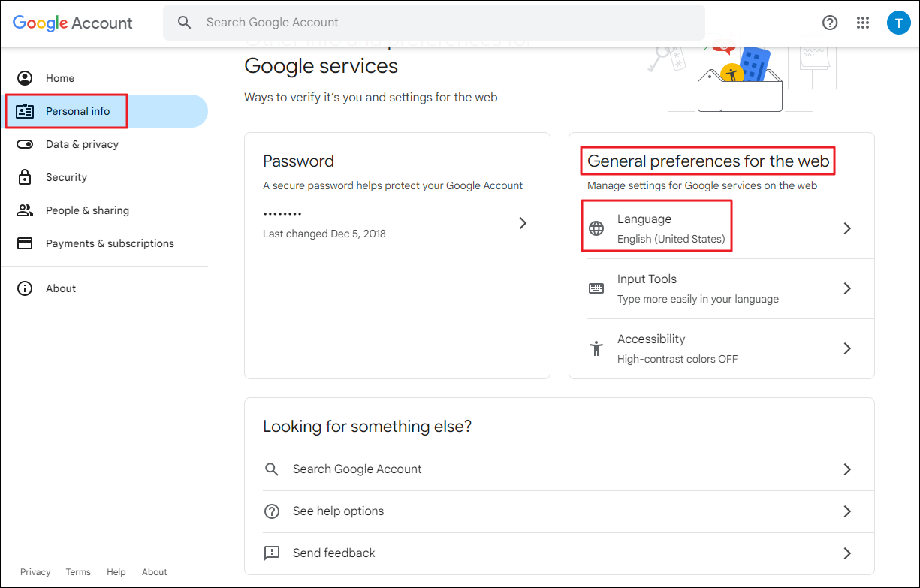Open the Search Google Account row chevron
This screenshot has height=588, width=920.
847,469
